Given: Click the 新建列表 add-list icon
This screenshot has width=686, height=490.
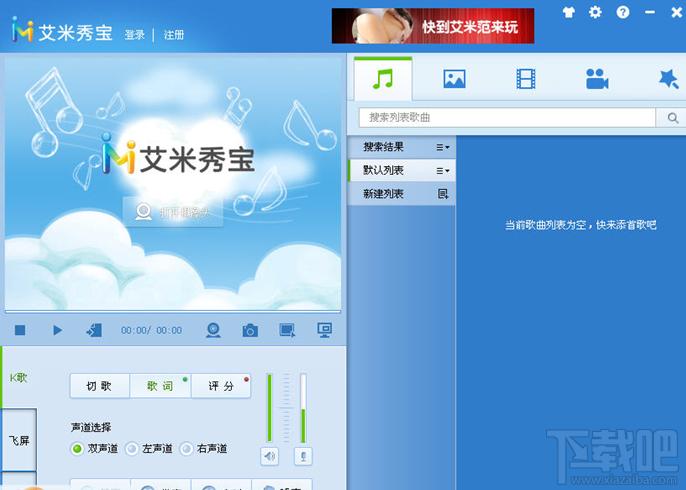Looking at the screenshot, I should coord(442,194).
